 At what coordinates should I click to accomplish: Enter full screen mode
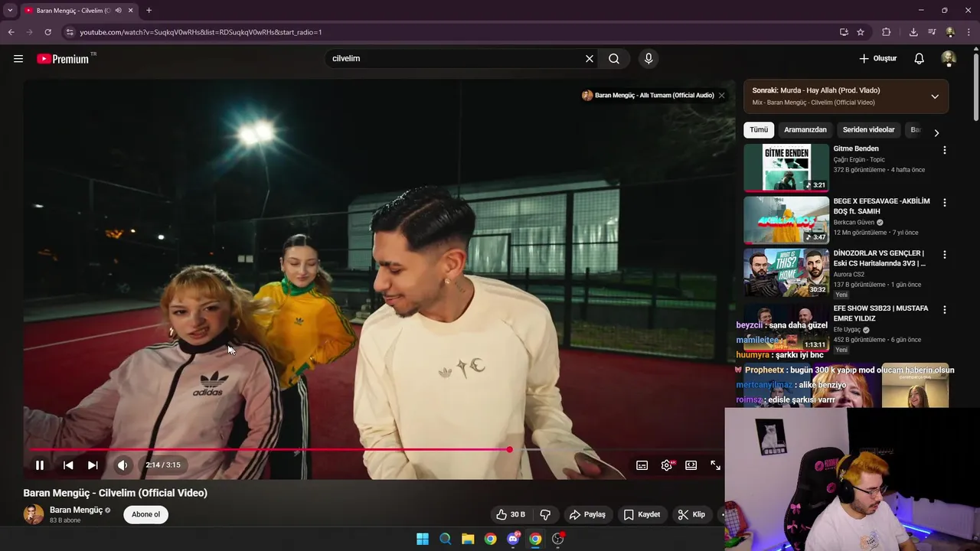[716, 465]
